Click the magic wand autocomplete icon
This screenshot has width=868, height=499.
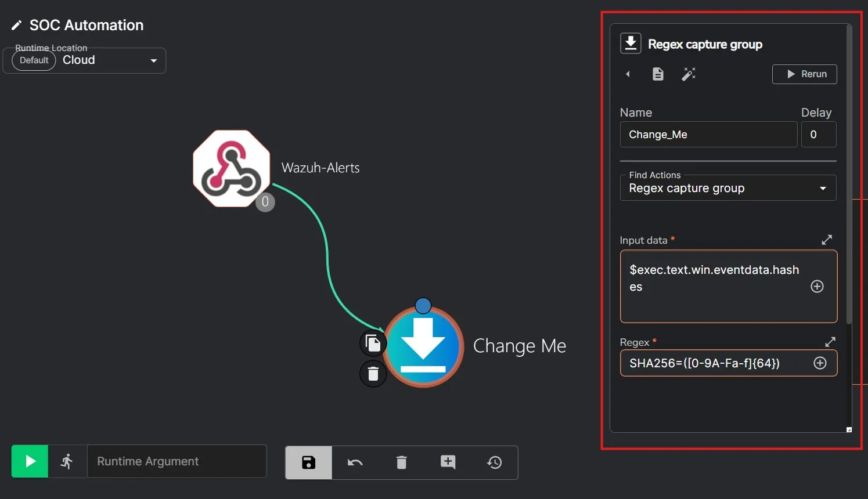689,74
